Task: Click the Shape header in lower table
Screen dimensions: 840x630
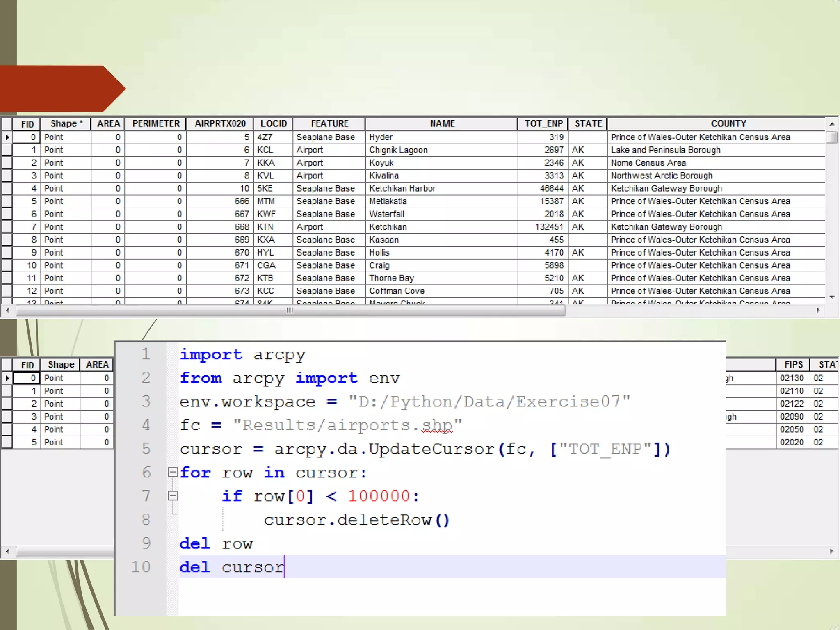Action: tap(61, 365)
